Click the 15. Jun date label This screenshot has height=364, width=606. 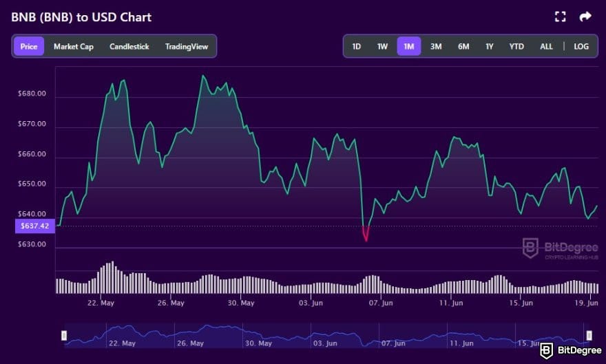521,303
